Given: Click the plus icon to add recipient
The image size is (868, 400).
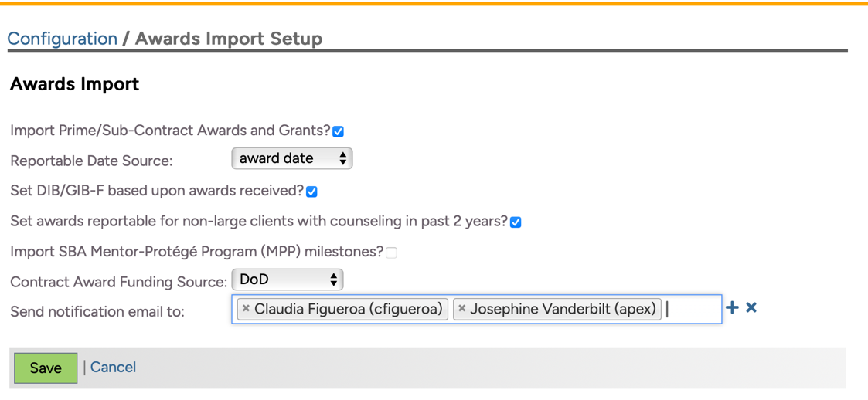Looking at the screenshot, I should [x=732, y=308].
